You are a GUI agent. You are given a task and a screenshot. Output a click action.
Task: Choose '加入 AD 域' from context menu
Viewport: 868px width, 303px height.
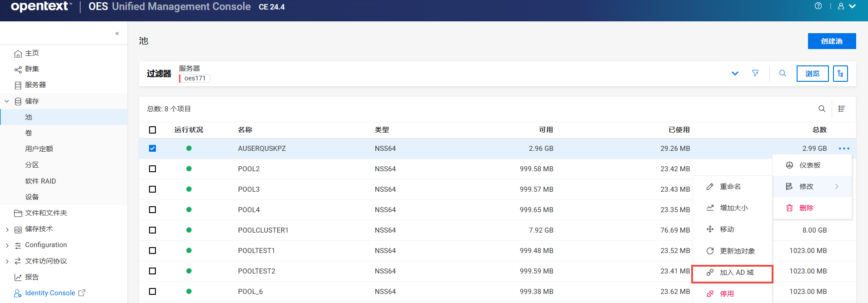pyautogui.click(x=736, y=273)
